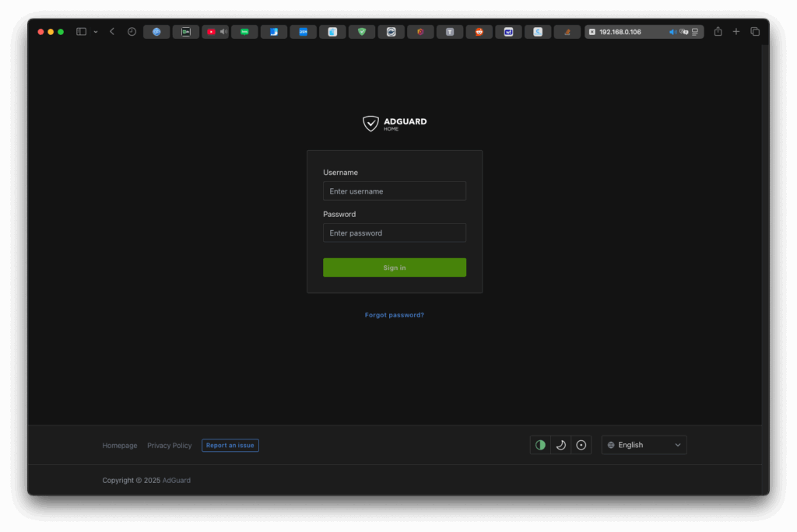Open the clock history icon in the toolbar
The width and height of the screenshot is (797, 532).
point(132,32)
